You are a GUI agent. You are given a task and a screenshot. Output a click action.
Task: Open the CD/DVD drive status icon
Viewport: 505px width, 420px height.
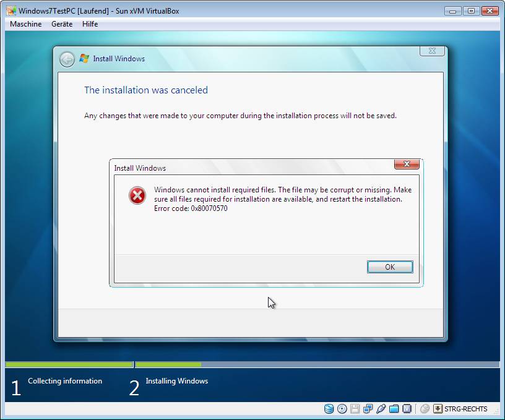(342, 409)
